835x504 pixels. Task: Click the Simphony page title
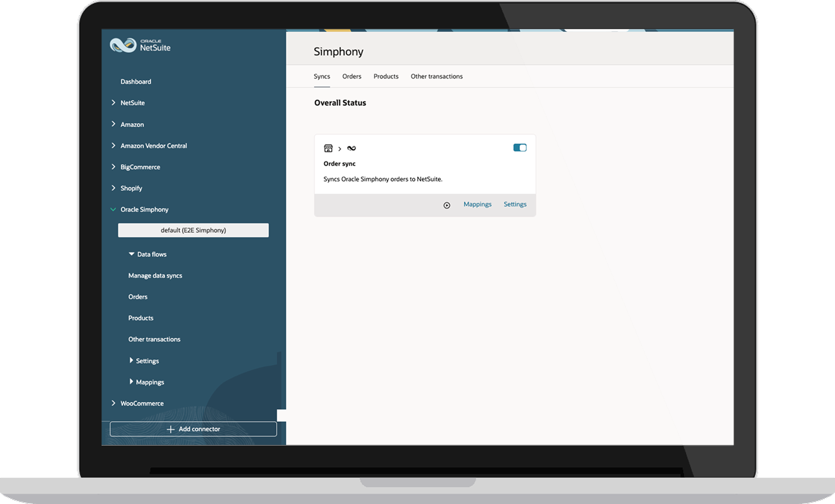click(x=338, y=52)
